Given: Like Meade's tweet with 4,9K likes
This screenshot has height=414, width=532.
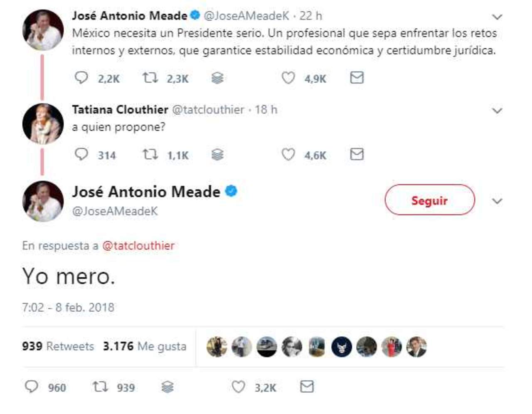Looking at the screenshot, I should click(288, 78).
